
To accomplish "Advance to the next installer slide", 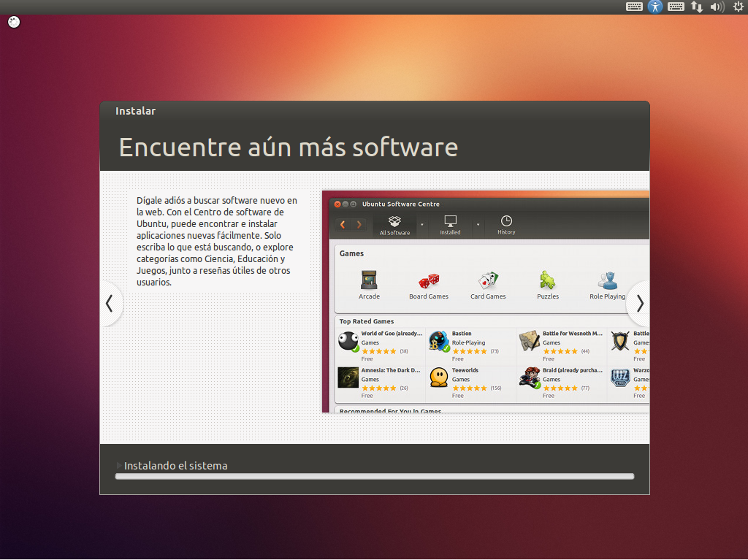I will point(639,303).
